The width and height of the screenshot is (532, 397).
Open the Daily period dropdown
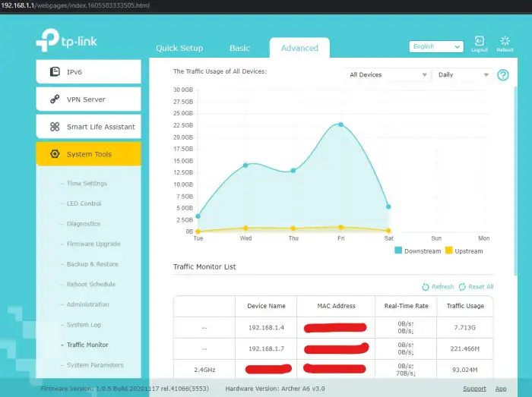pos(463,75)
